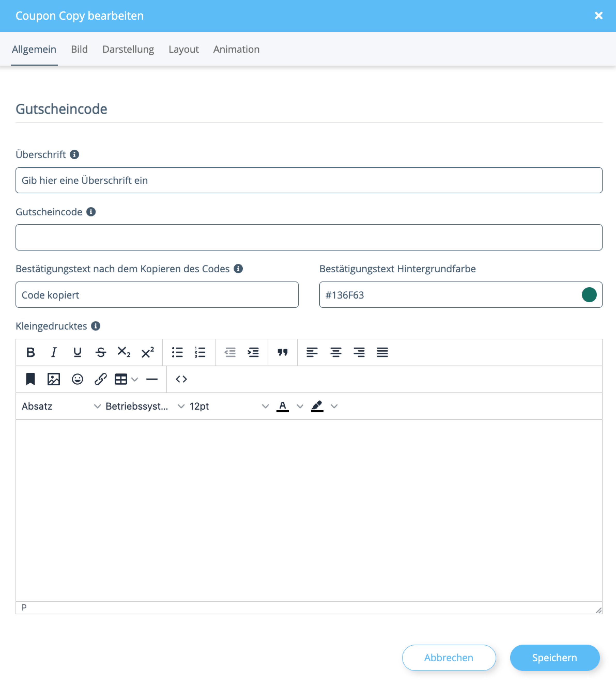Align text right
Screen dimensions: 616x688
coord(359,352)
